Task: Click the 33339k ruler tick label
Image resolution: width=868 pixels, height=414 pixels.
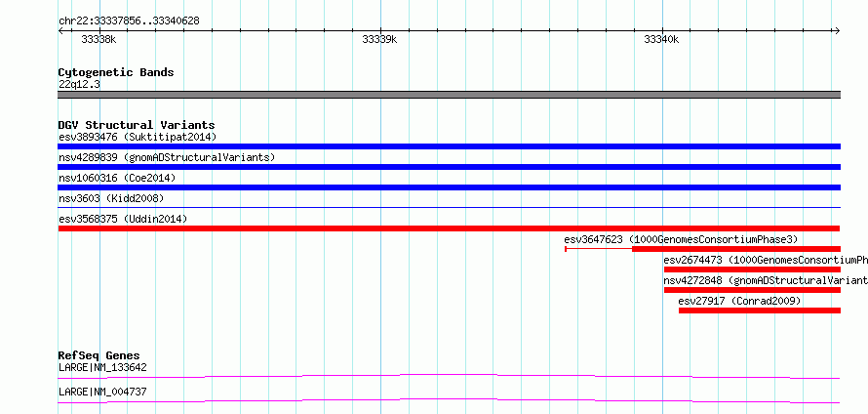Action: click(379, 39)
